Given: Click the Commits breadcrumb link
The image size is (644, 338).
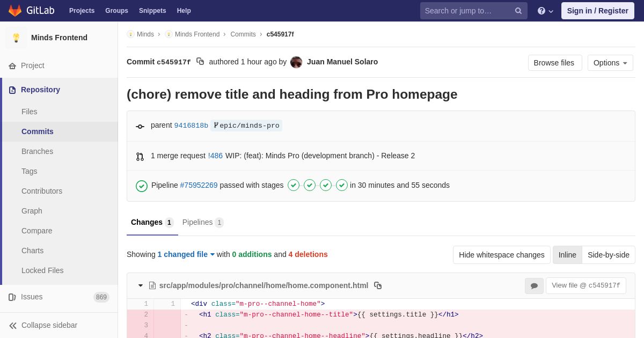Looking at the screenshot, I should (243, 34).
